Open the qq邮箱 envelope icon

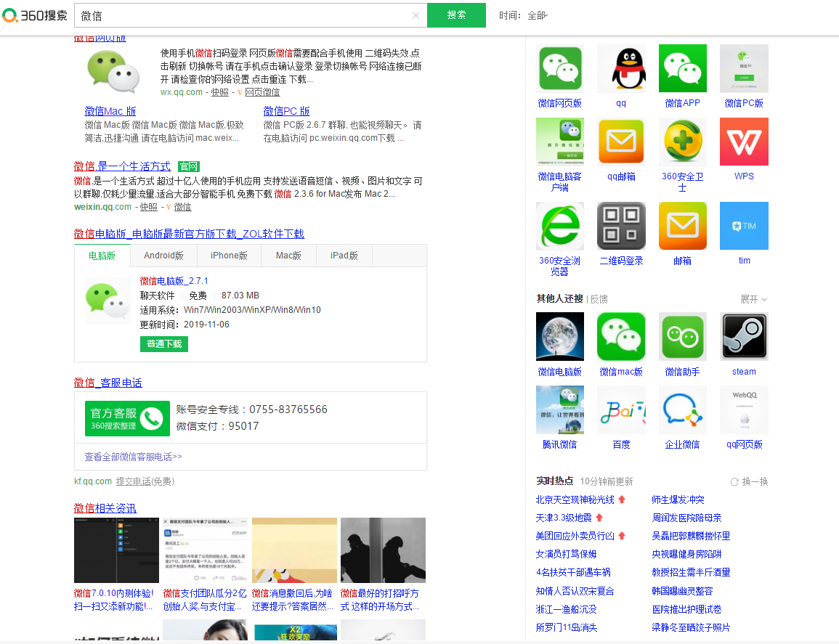620,142
